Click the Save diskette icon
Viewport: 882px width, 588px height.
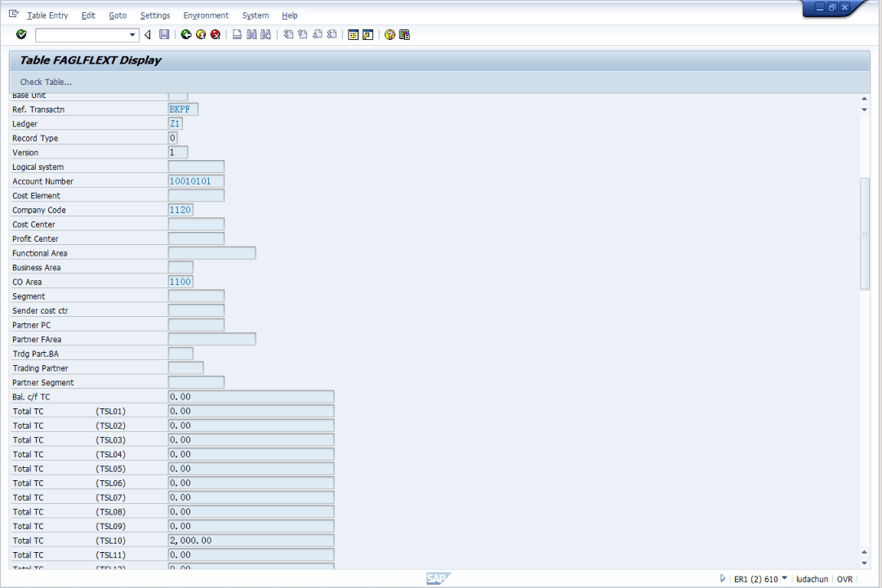(164, 34)
